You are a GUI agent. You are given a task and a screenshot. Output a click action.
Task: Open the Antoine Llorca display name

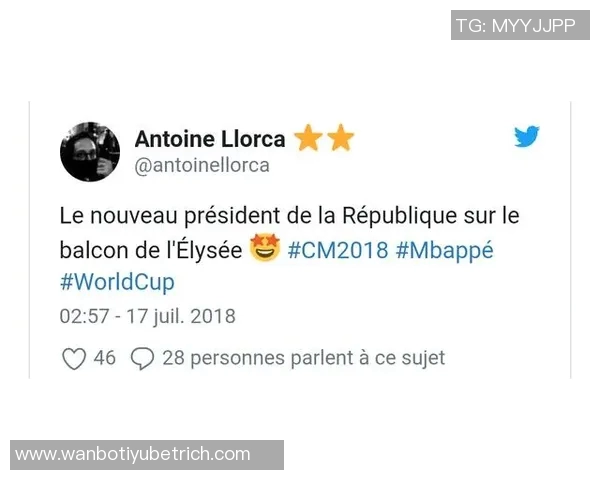(x=210, y=139)
